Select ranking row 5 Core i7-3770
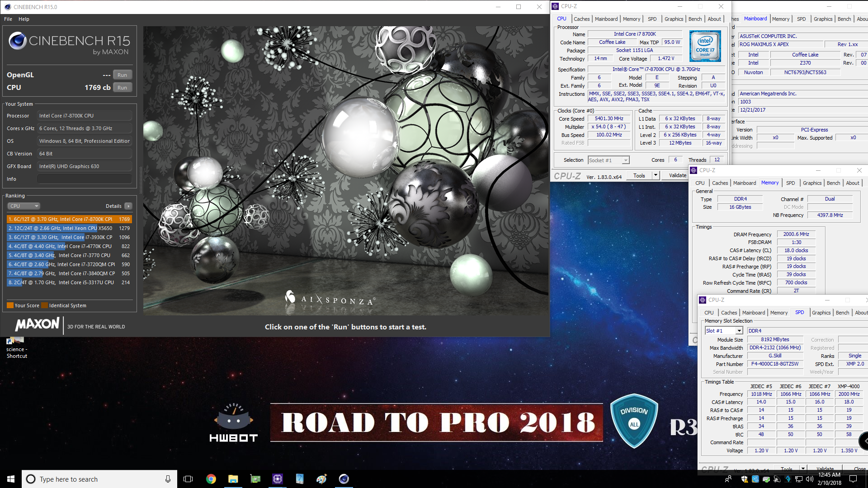The width and height of the screenshot is (868, 488). (69, 255)
